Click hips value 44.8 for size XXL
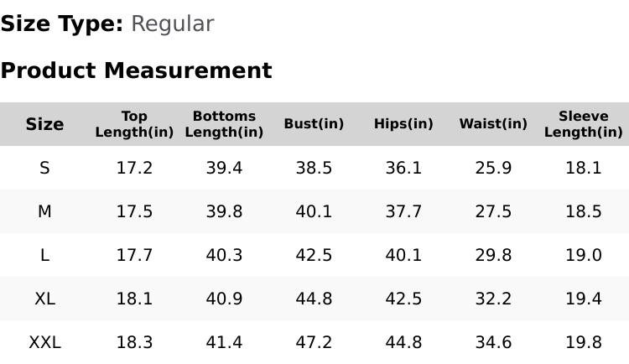 403,342
